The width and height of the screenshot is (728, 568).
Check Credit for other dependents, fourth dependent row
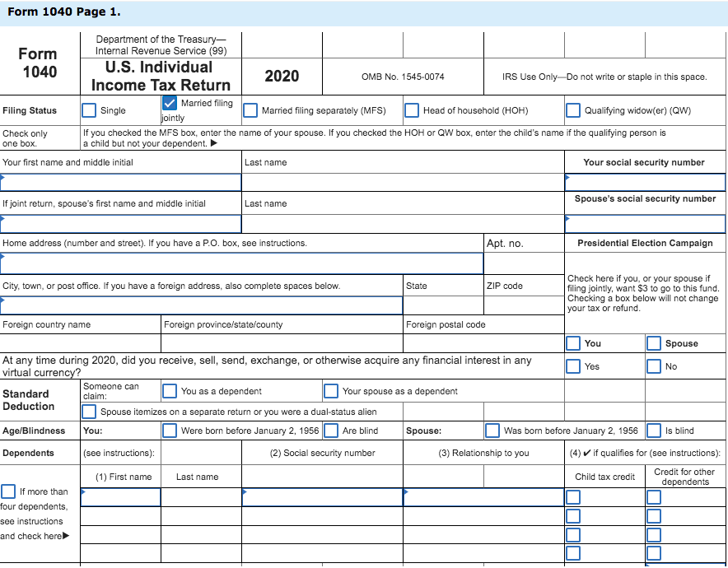[x=654, y=554]
